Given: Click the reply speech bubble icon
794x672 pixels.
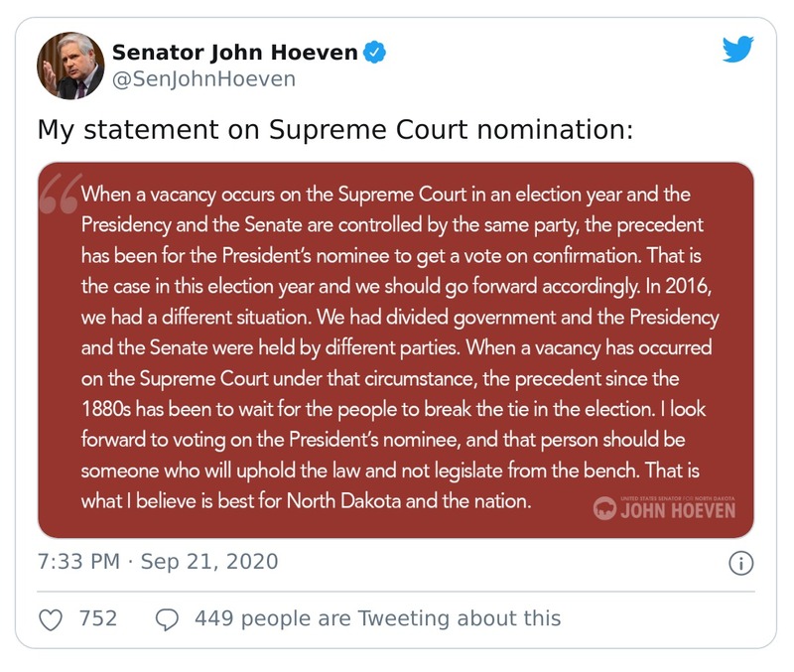Looking at the screenshot, I should (x=167, y=619).
